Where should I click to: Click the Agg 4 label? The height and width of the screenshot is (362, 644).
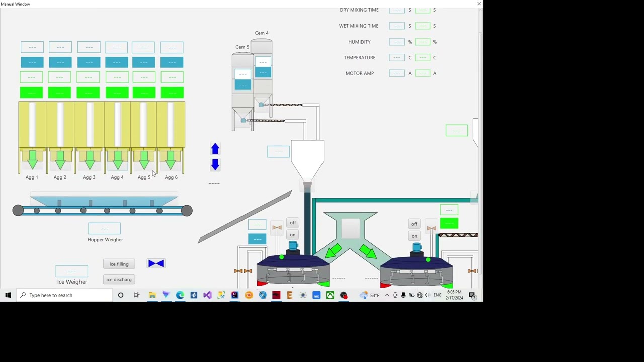click(x=117, y=177)
